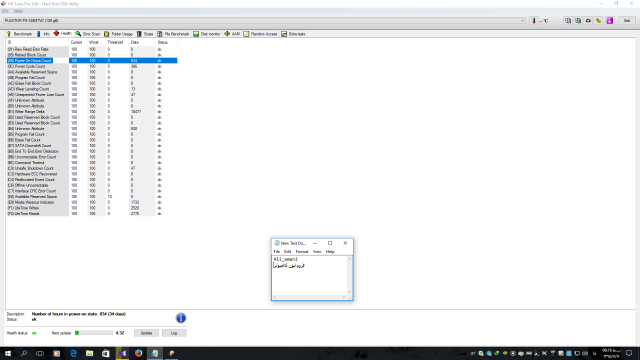This screenshot has height=360, width=640.
Task: Switch to the Benchmark tab
Action: [x=19, y=34]
